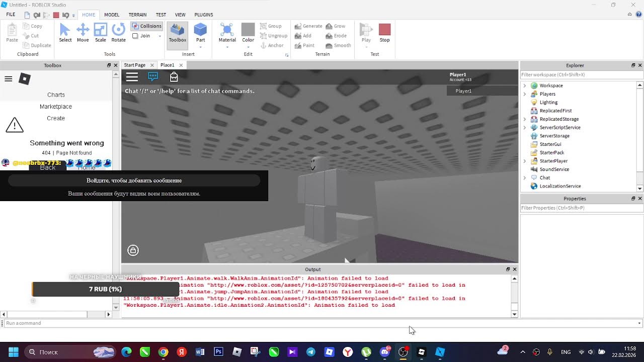Open the Color swatch picker
This screenshot has width=644, height=362.
click(248, 30)
